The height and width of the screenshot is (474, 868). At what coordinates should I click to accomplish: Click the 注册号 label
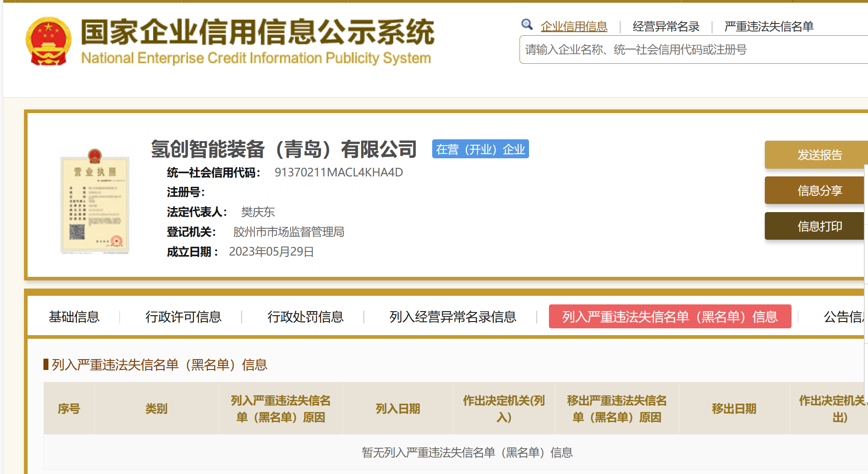tap(186, 192)
